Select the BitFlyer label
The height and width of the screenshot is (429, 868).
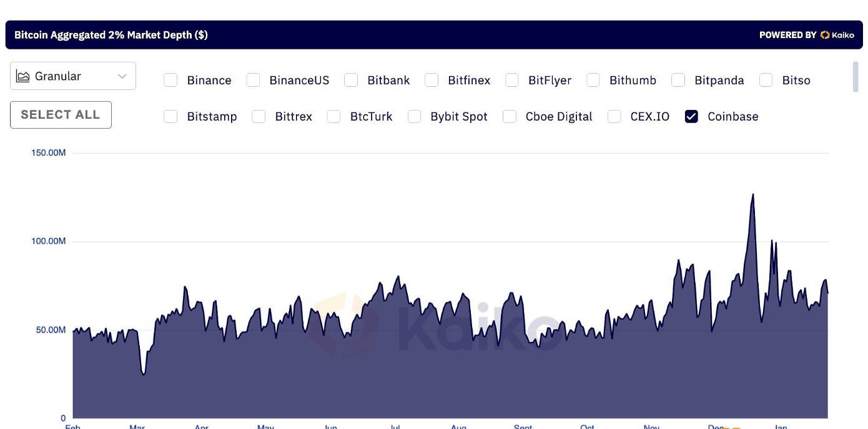tap(550, 80)
